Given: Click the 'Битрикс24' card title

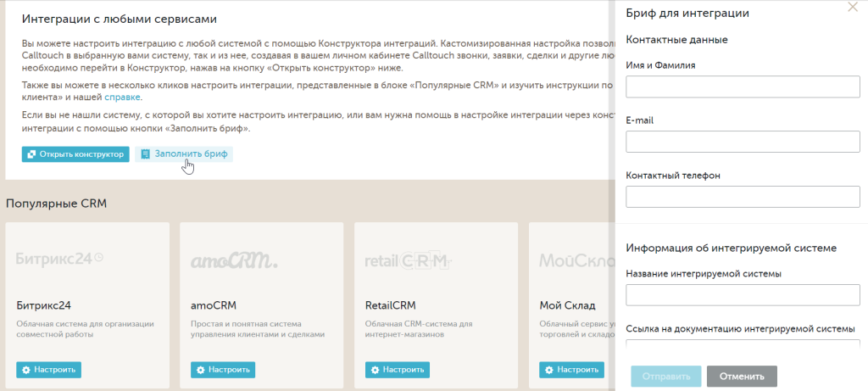Looking at the screenshot, I should (x=44, y=305).
